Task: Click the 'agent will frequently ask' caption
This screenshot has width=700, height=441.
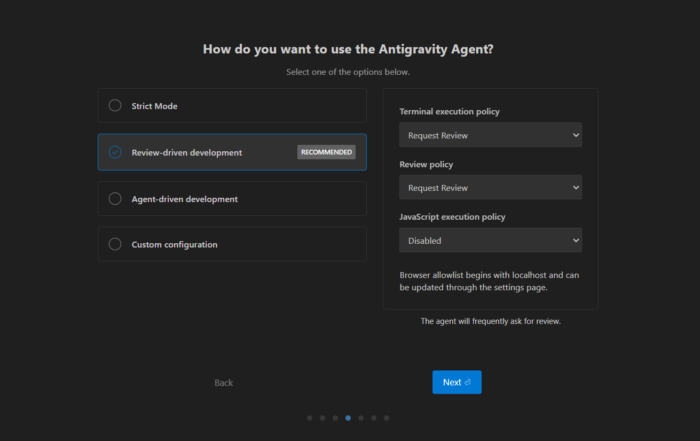Action: (490, 321)
